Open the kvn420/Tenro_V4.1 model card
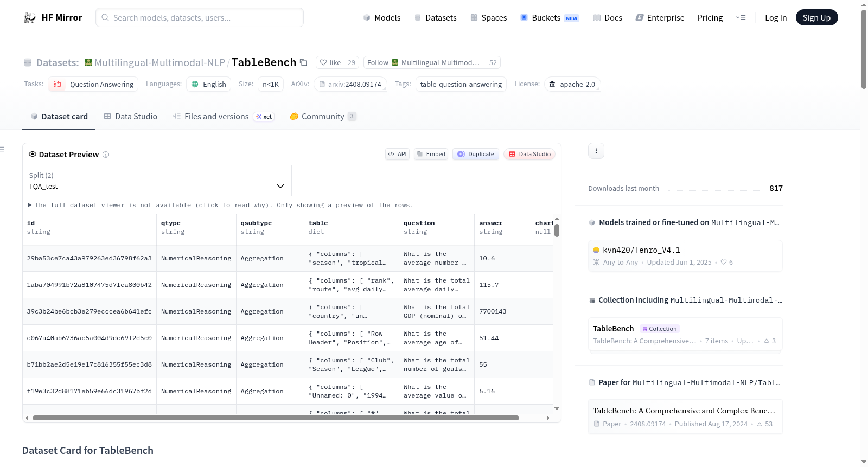Image resolution: width=868 pixels, height=467 pixels. pyautogui.click(x=685, y=255)
